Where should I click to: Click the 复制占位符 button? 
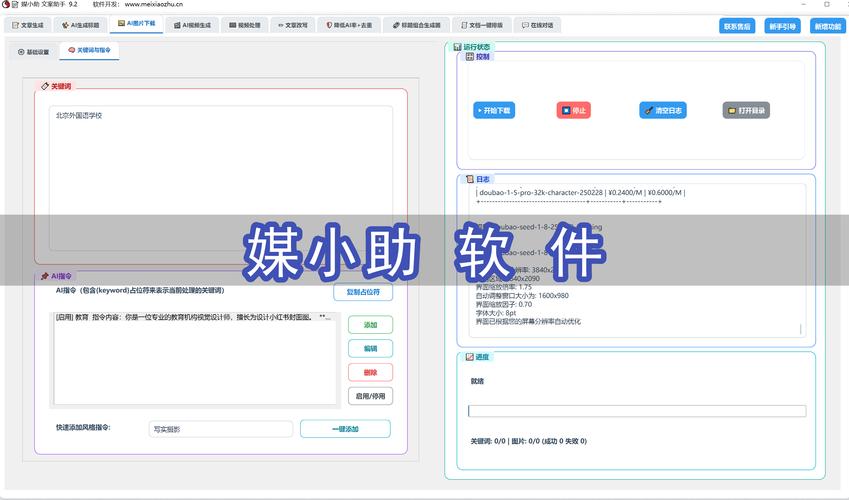pyautogui.click(x=363, y=292)
